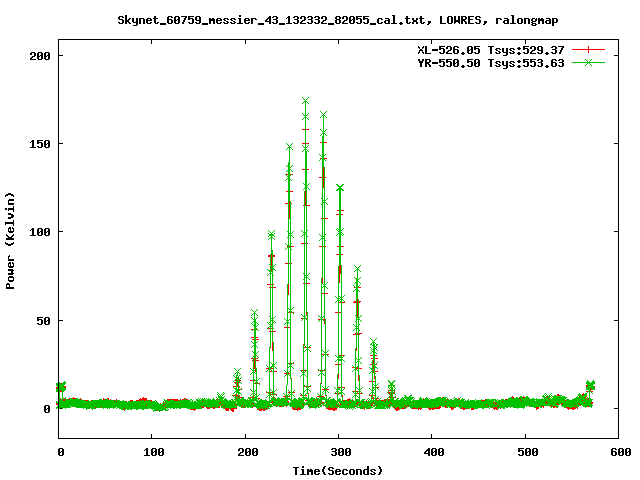Select y-axis tick label 150
Screen dimensions: 640x480
click(x=40, y=144)
